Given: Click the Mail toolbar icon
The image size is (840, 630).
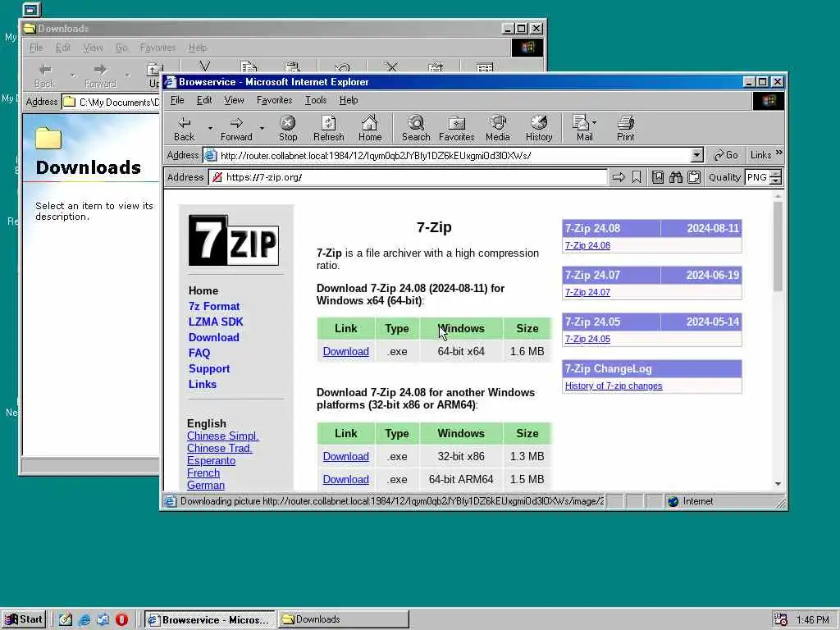Looking at the screenshot, I should pyautogui.click(x=581, y=123).
